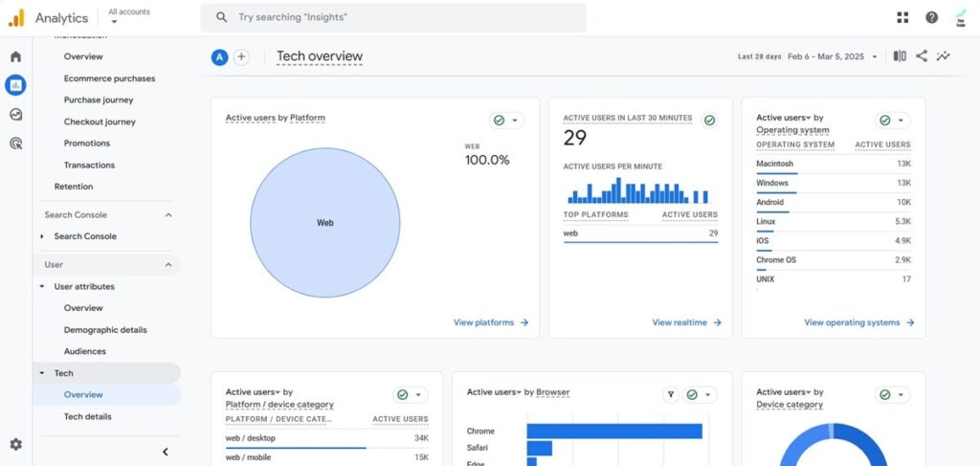
Task: Click the filter icon on Browser card
Action: (x=671, y=395)
